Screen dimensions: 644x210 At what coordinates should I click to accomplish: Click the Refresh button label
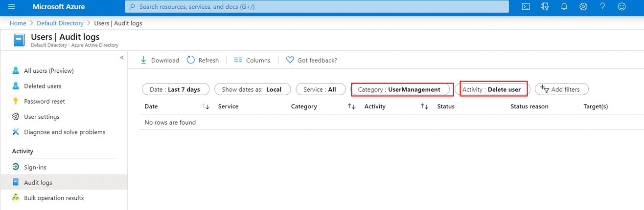pyautogui.click(x=208, y=61)
